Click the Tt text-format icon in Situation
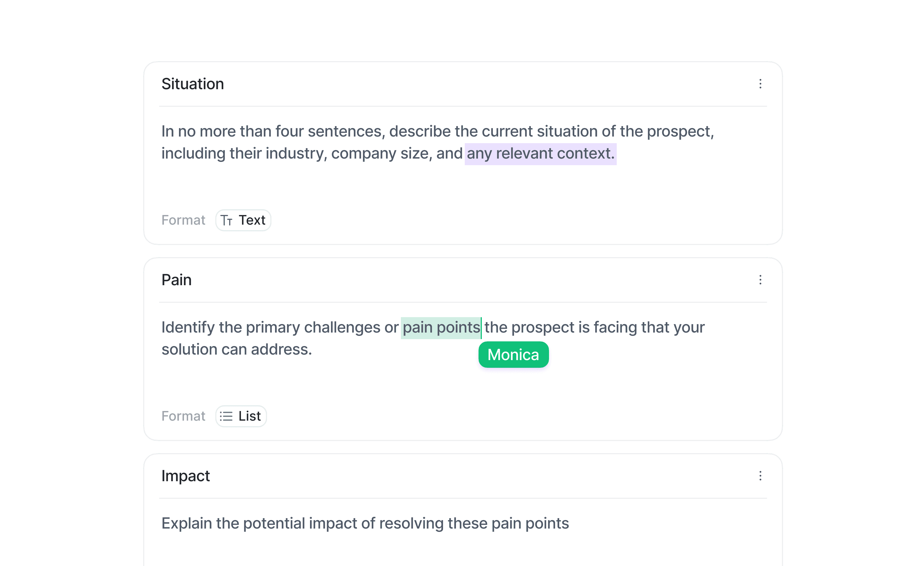 (226, 221)
